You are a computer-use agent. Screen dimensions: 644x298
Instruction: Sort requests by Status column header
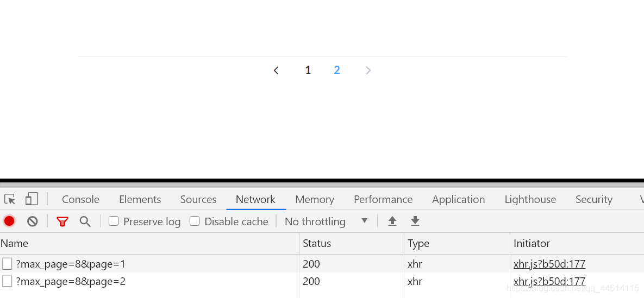coord(317,243)
